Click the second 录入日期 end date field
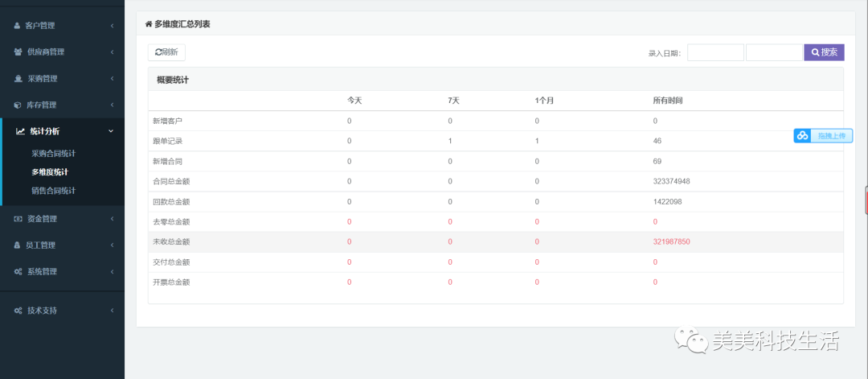 pos(775,52)
